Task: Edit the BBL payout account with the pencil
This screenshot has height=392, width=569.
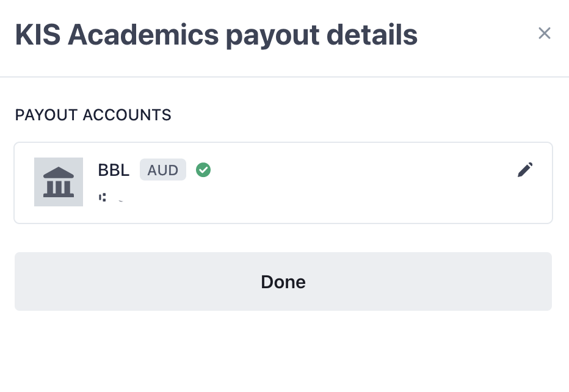Action: tap(525, 170)
